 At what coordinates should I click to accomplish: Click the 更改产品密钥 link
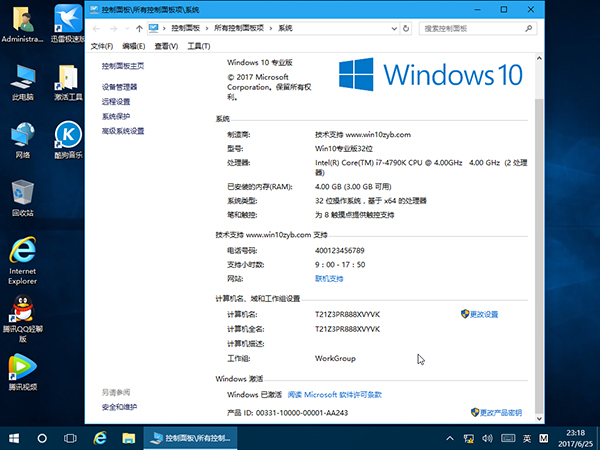tap(495, 412)
